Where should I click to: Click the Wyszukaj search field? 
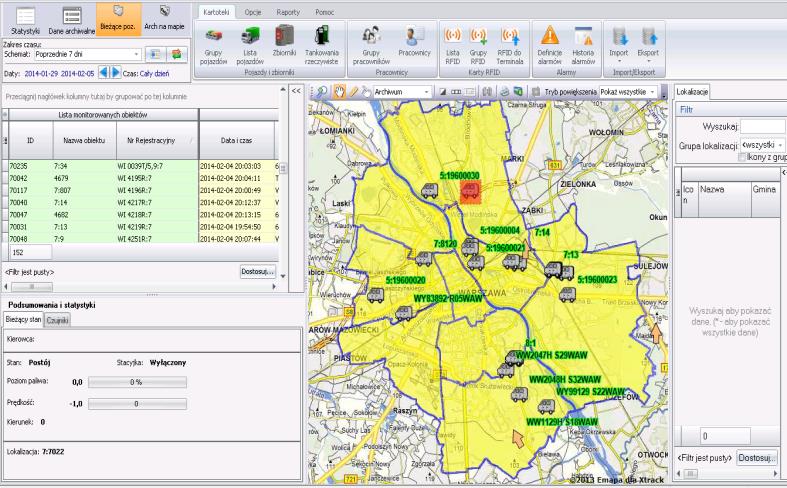[762, 127]
